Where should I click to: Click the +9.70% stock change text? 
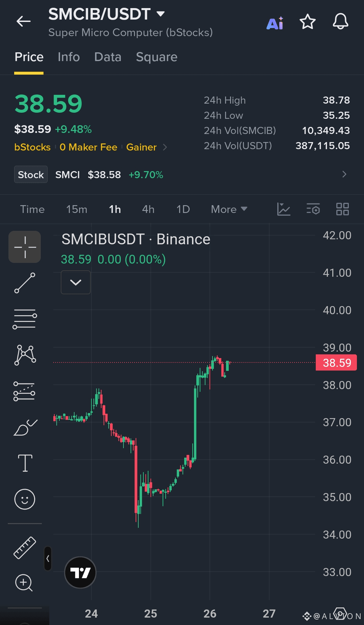click(x=146, y=174)
